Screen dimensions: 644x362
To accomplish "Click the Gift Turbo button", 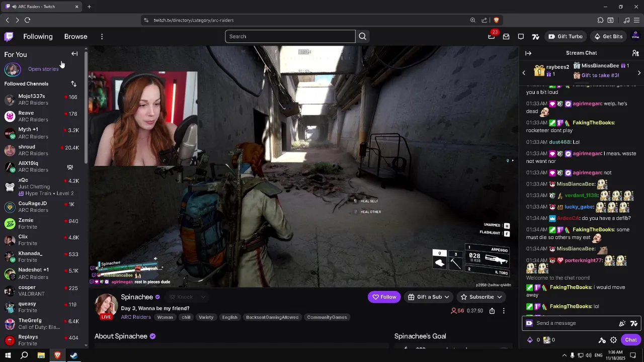I will [566, 36].
